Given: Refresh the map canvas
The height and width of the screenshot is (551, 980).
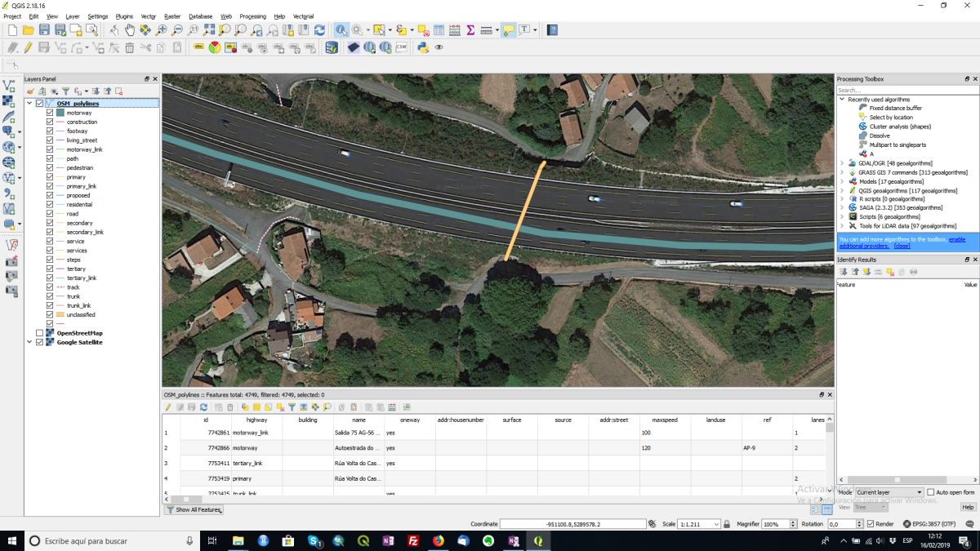Looking at the screenshot, I should click(319, 30).
